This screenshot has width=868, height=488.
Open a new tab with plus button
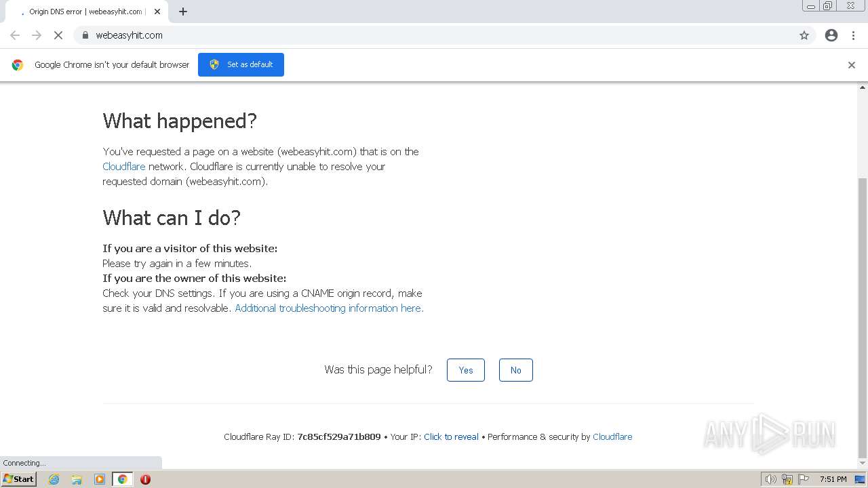coord(183,12)
